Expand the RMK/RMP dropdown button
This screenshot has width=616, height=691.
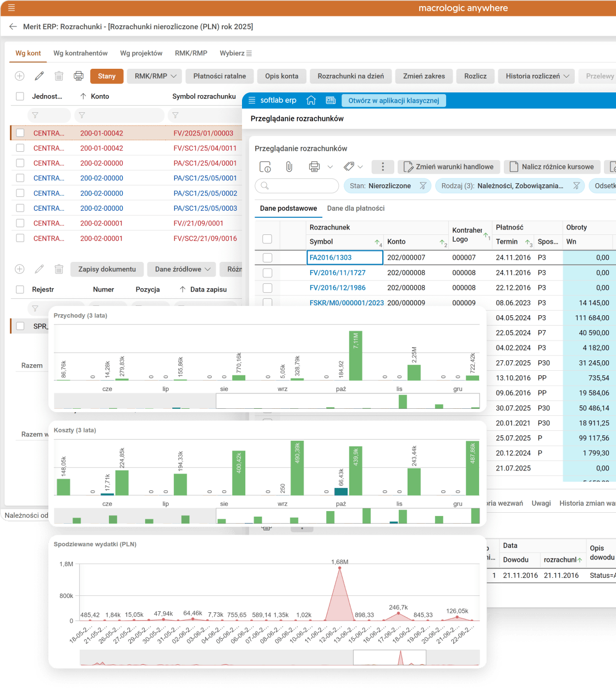click(156, 76)
